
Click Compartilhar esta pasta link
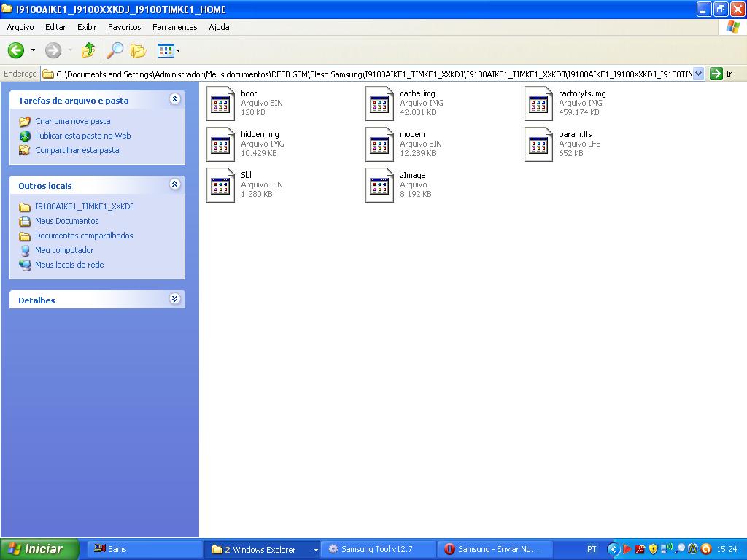pyautogui.click(x=77, y=150)
